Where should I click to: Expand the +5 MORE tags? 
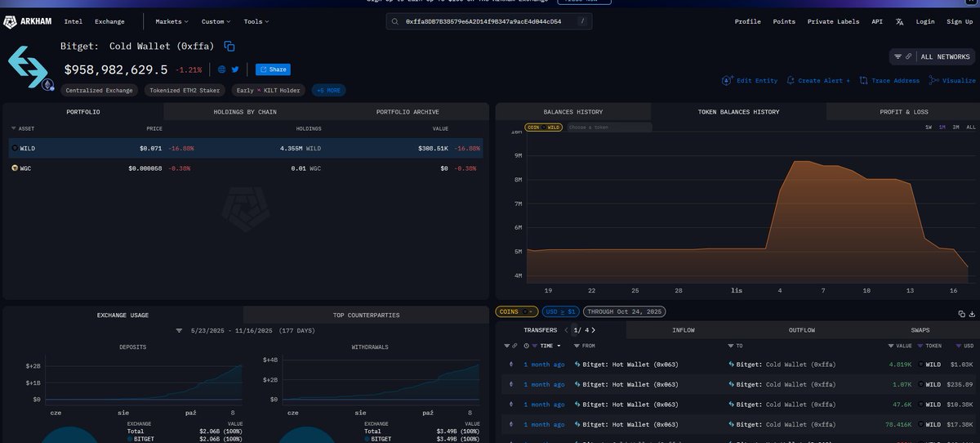click(x=328, y=90)
